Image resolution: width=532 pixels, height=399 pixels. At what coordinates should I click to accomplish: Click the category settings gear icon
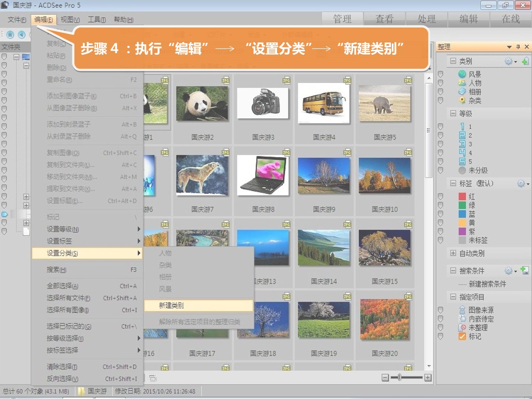coord(509,61)
